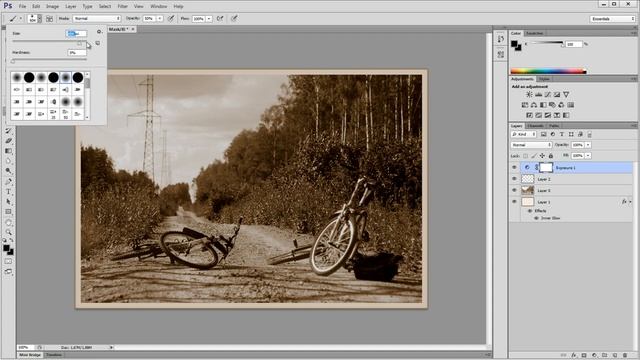Open the Brush panel toggle icon

[x=49, y=19]
